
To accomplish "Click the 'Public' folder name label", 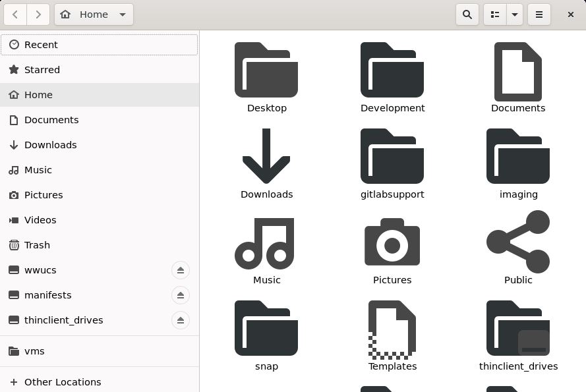I will [518, 280].
